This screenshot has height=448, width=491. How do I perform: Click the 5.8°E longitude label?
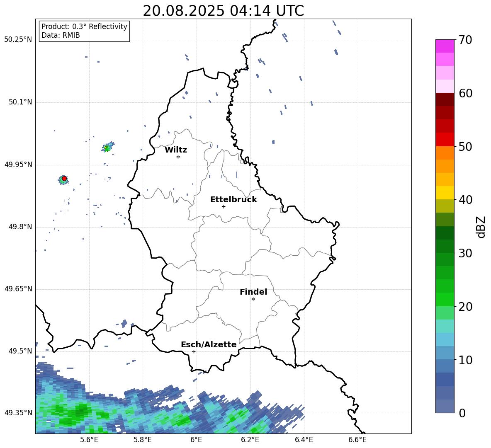(x=143, y=440)
